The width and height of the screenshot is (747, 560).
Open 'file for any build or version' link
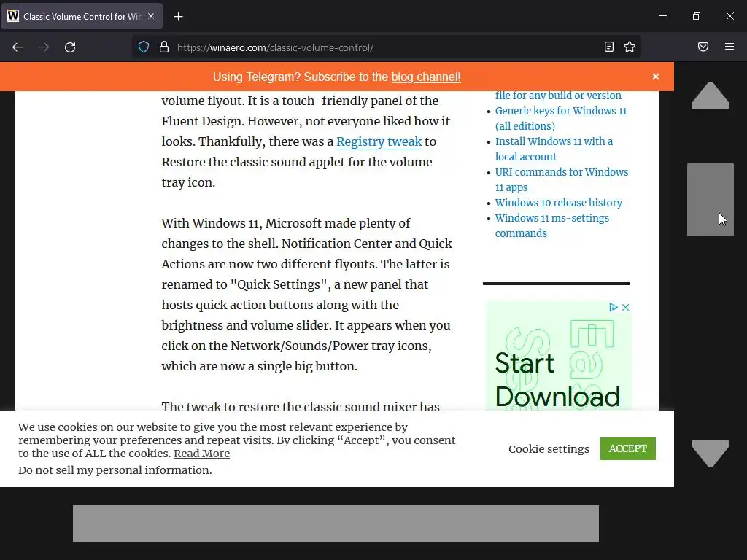click(x=558, y=96)
